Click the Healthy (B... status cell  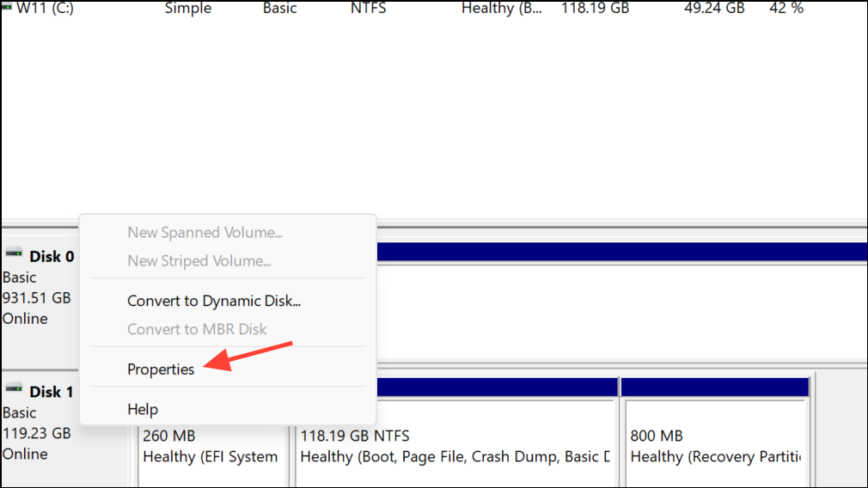502,8
